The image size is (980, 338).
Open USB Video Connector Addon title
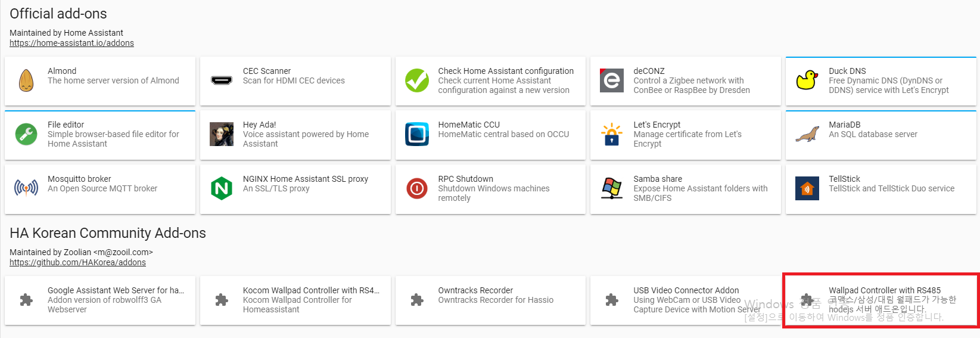point(686,290)
